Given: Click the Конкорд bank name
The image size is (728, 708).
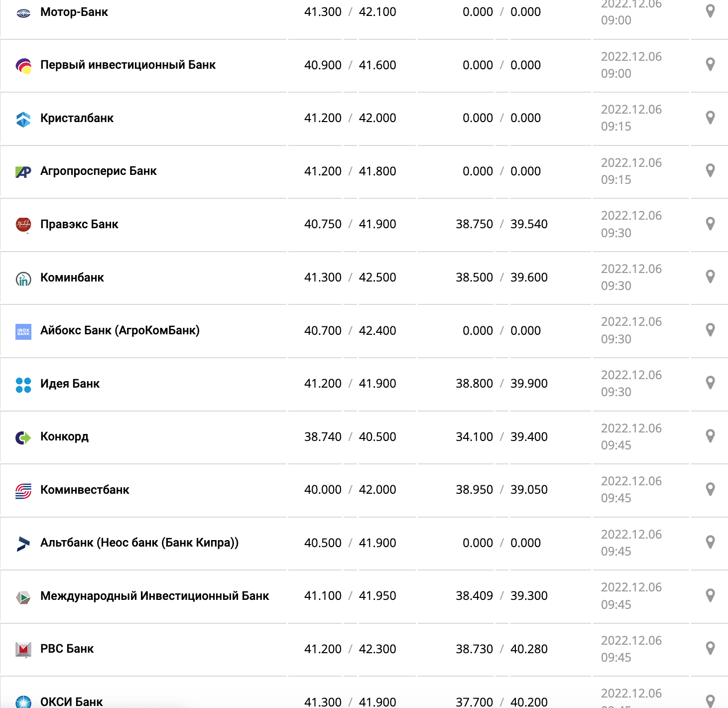Looking at the screenshot, I should 64,436.
